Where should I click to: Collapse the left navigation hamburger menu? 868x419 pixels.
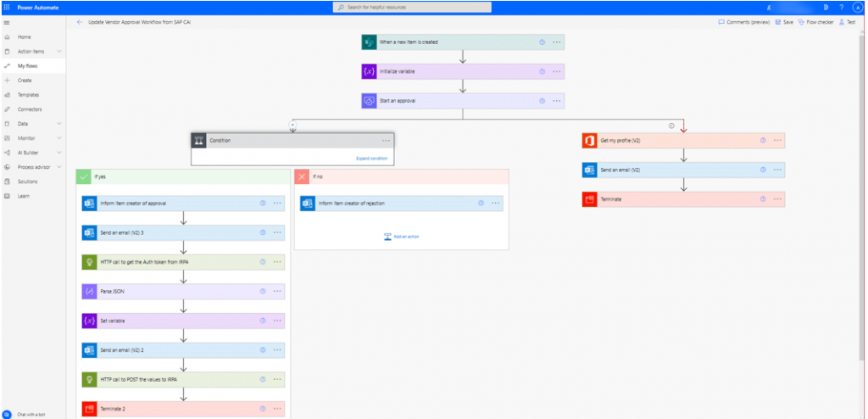coord(7,22)
